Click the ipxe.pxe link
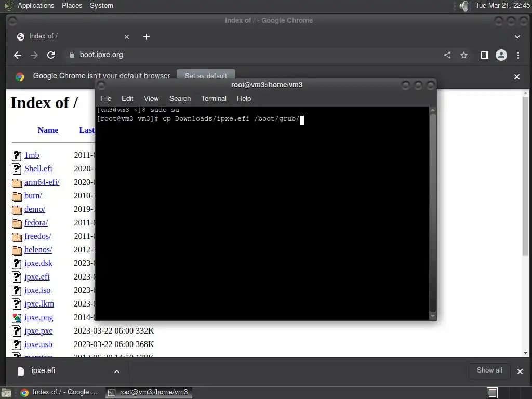 tap(38, 331)
